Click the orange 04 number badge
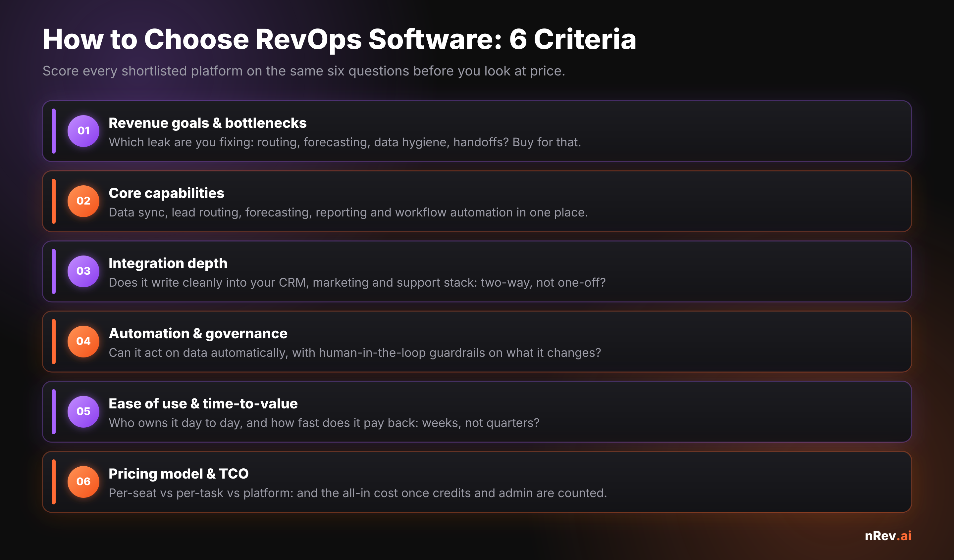The height and width of the screenshot is (560, 954). tap(83, 341)
